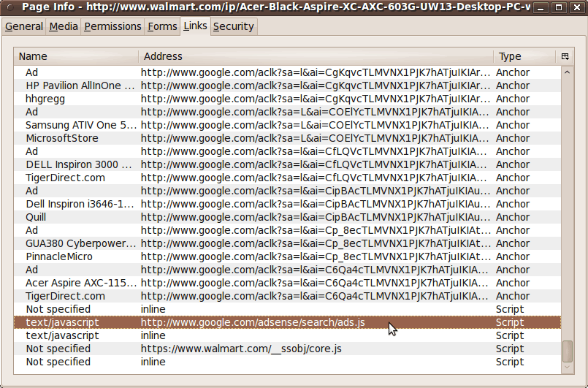The width and height of the screenshot is (588, 388).
Task: Select the 'MicrosoftStore' row
Action: pyautogui.click(x=287, y=138)
